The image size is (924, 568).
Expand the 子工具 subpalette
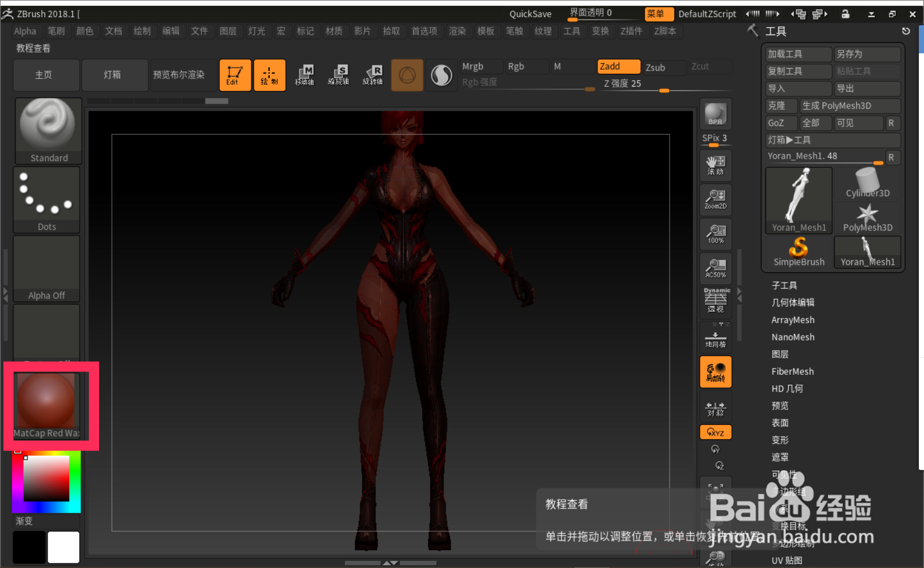784,285
